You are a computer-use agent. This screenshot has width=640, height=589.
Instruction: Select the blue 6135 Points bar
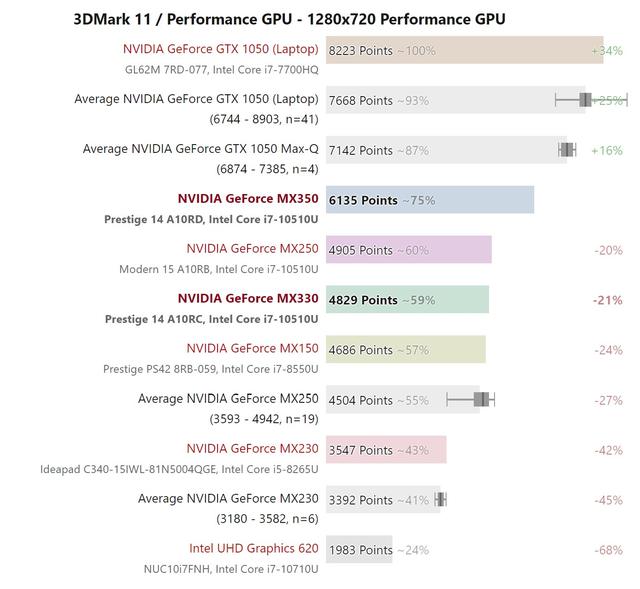[430, 200]
